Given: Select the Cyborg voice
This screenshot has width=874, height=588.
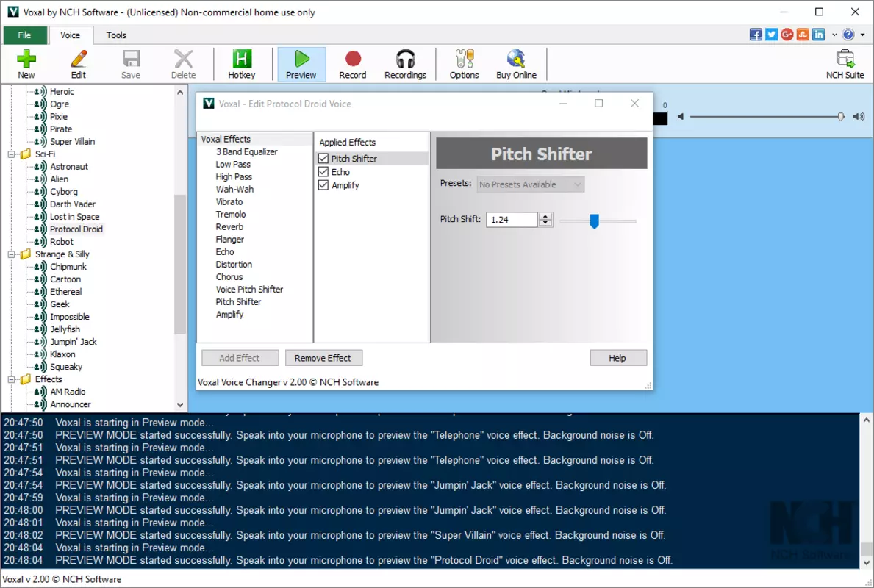Looking at the screenshot, I should tap(63, 192).
